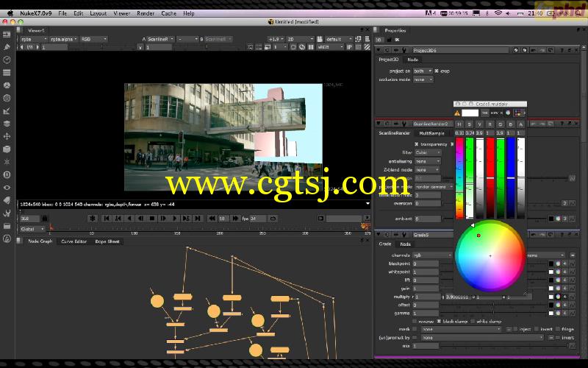
Task: Toggle the crop checkbox in Project3D
Action: click(x=437, y=71)
